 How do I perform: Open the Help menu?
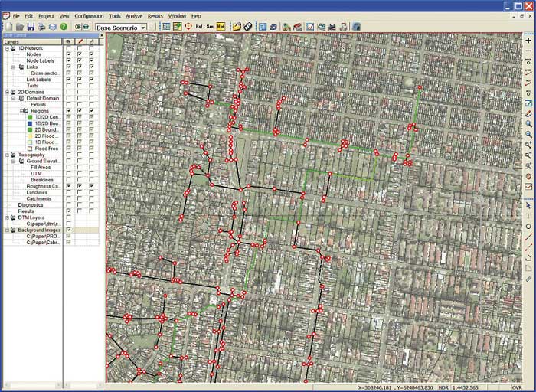(x=196, y=16)
